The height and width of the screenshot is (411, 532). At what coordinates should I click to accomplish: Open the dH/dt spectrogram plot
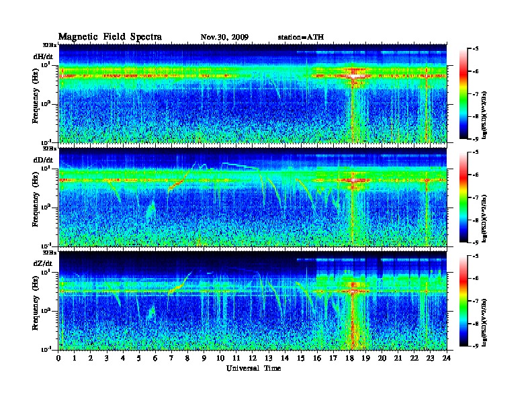[x=253, y=93]
